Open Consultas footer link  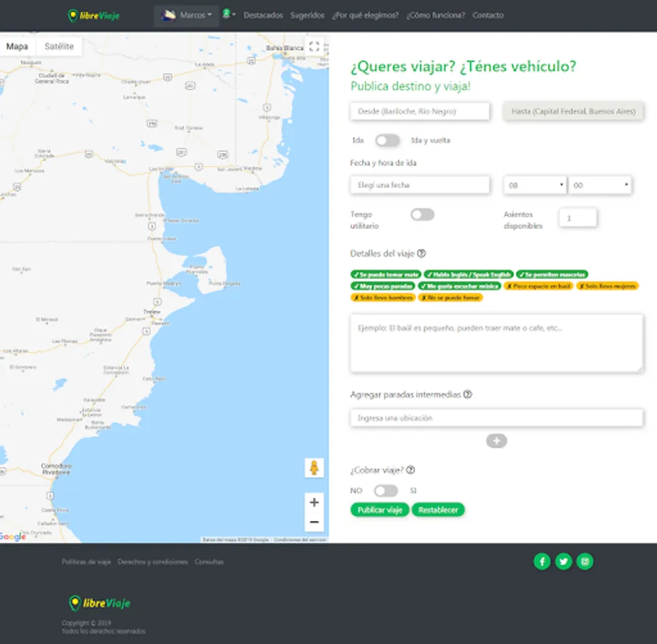[209, 562]
